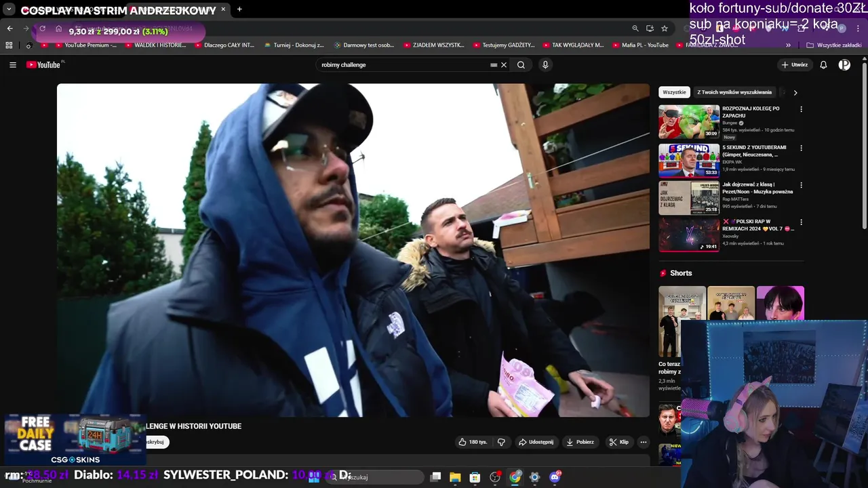Select the 'Z Twoich wyników wyszukiwania' chip
The height and width of the screenshot is (488, 868).
(x=734, y=92)
